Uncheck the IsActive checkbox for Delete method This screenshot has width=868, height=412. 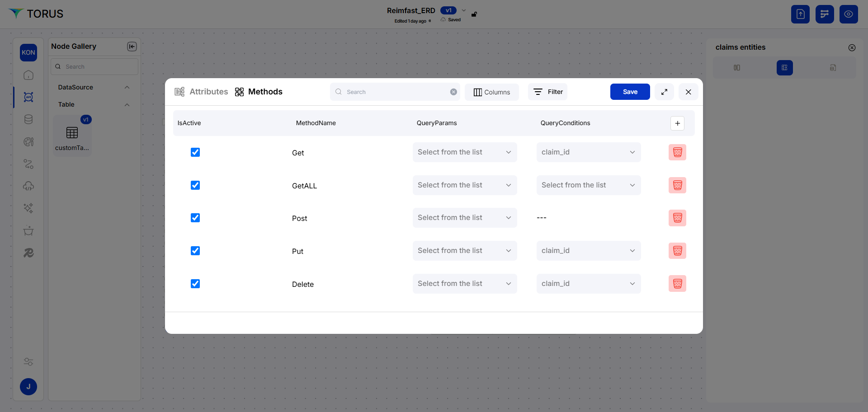tap(195, 284)
